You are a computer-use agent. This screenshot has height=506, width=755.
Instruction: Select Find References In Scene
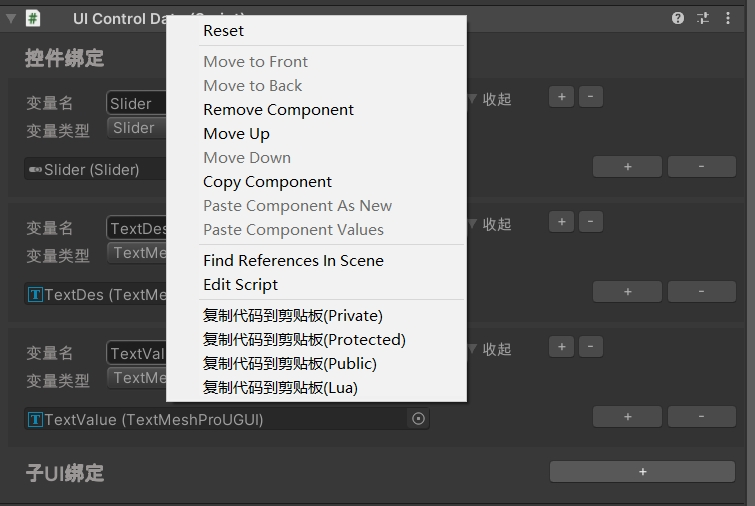(x=316, y=260)
